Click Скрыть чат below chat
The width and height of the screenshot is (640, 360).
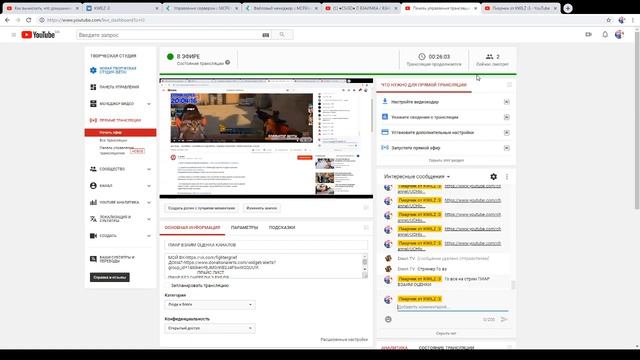click(446, 333)
